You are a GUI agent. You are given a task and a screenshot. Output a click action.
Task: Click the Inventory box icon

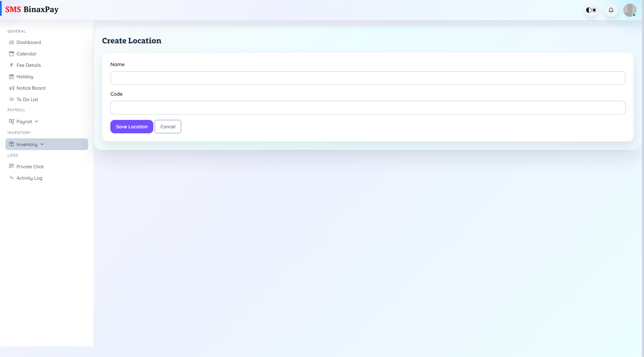[x=11, y=144]
